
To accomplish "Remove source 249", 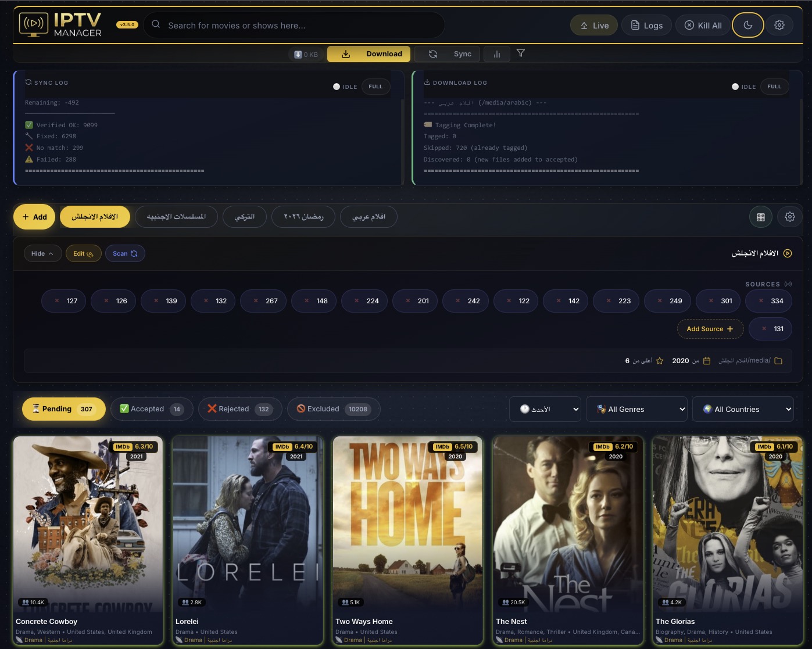I will (659, 301).
